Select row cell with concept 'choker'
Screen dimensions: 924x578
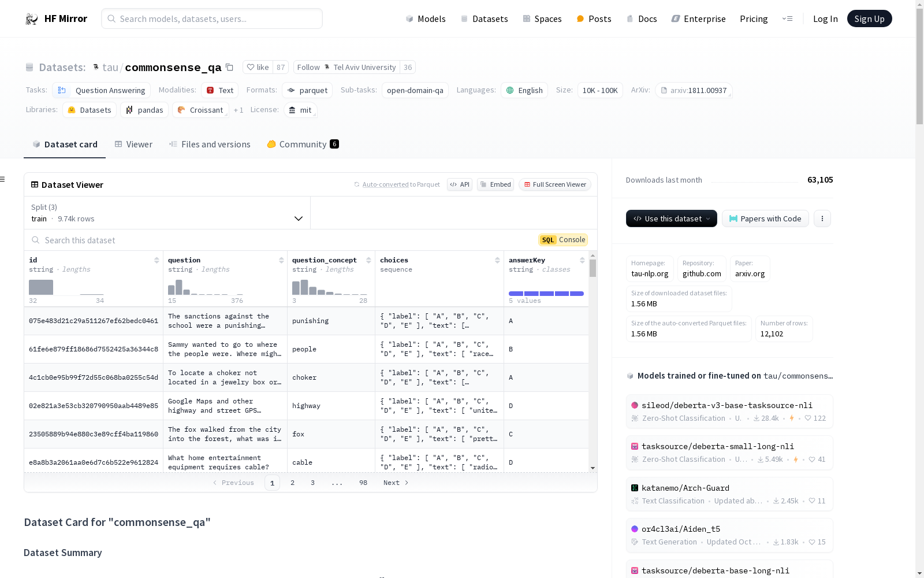pyautogui.click(x=331, y=377)
